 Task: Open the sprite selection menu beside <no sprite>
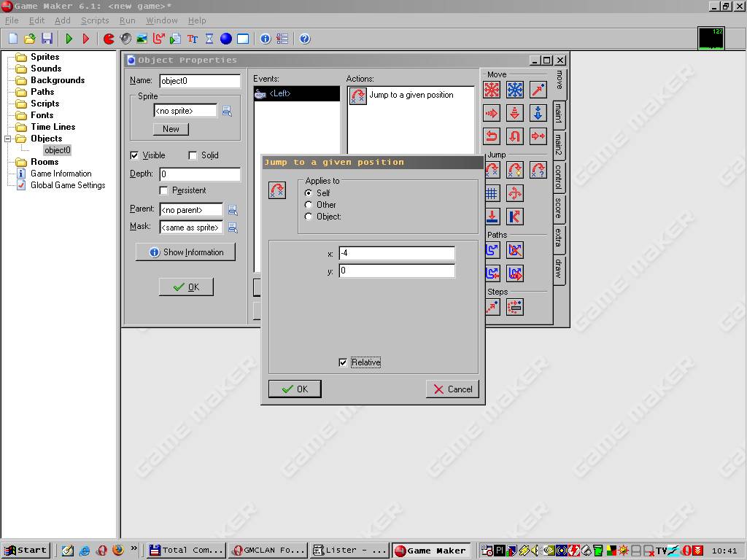227,111
